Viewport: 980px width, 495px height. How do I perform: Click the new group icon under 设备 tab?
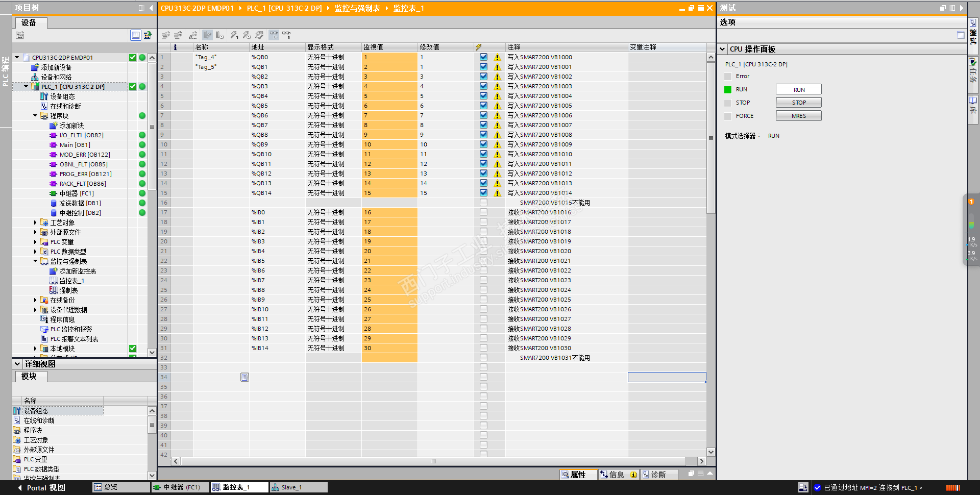[x=20, y=35]
